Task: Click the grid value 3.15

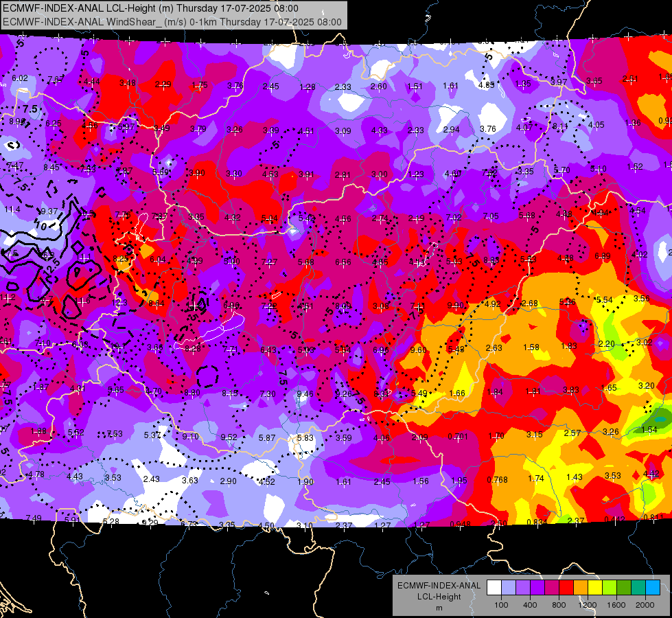Action: point(535,435)
